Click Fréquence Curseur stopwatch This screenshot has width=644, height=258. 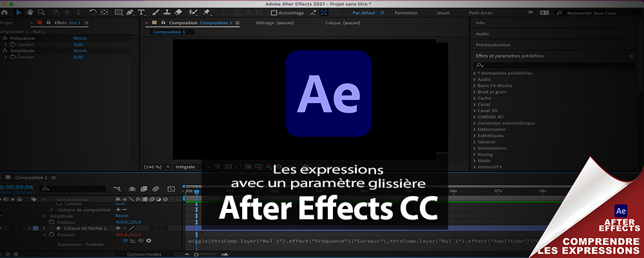13,45
